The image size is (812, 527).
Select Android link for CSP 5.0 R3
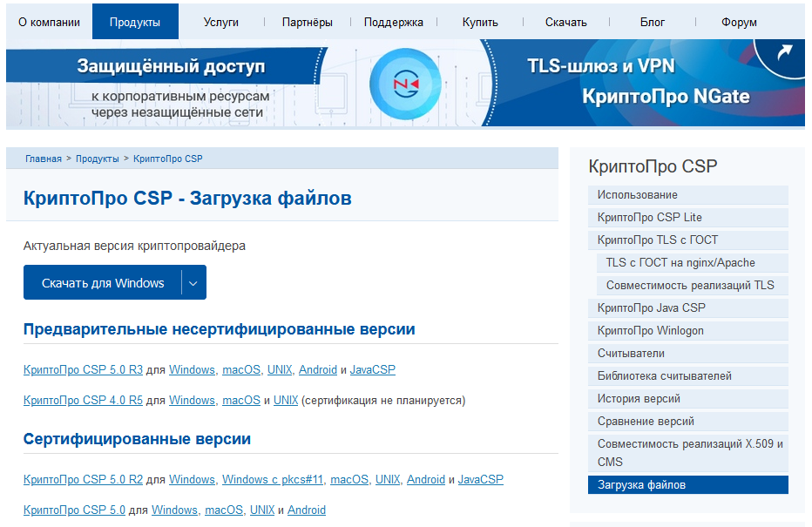[x=318, y=369]
